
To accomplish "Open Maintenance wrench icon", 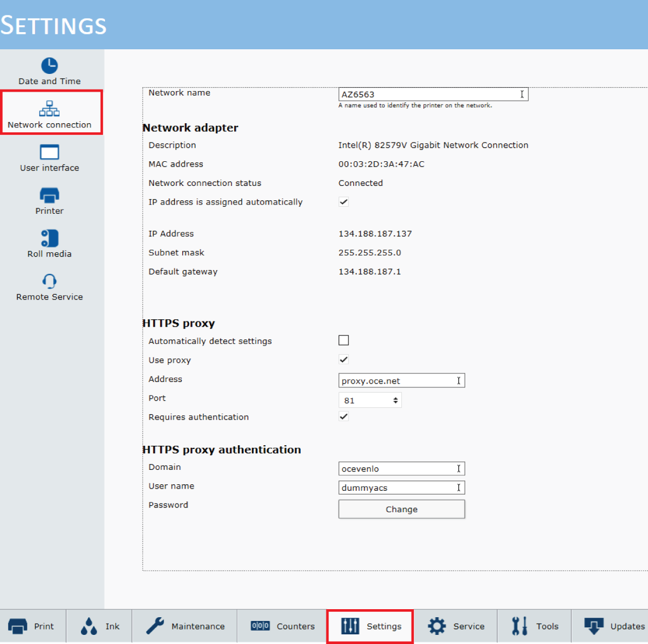I will pyautogui.click(x=155, y=626).
